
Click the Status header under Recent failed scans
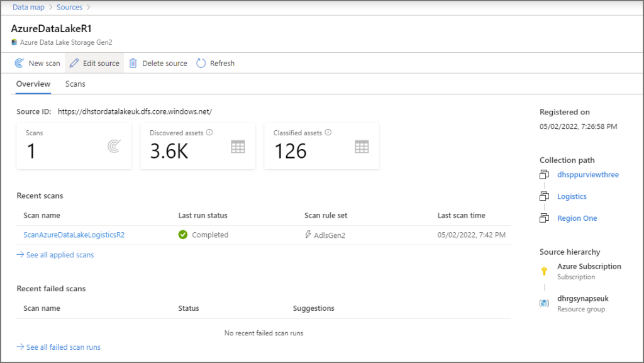coord(189,308)
